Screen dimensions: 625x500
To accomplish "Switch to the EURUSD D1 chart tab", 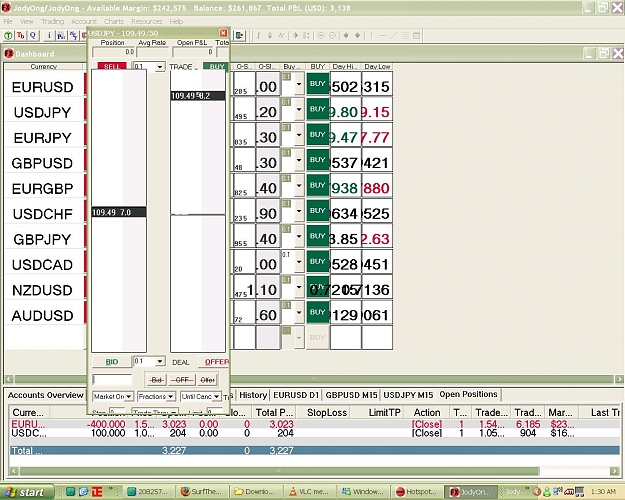I will pyautogui.click(x=296, y=395).
